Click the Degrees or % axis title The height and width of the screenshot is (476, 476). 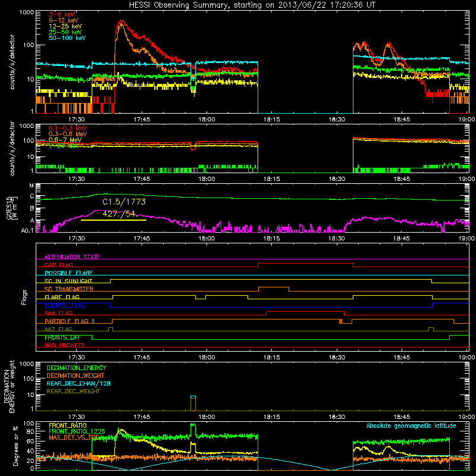tap(15, 446)
